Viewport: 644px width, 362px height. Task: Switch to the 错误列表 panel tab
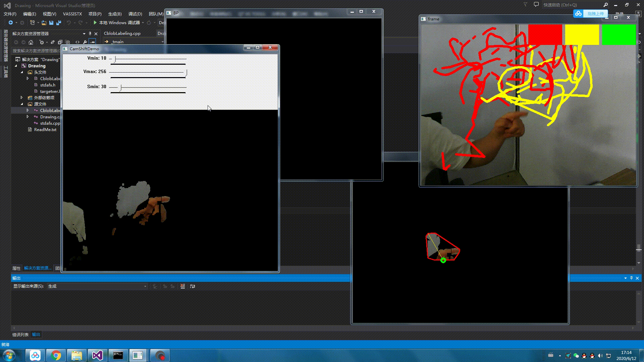pyautogui.click(x=20, y=335)
